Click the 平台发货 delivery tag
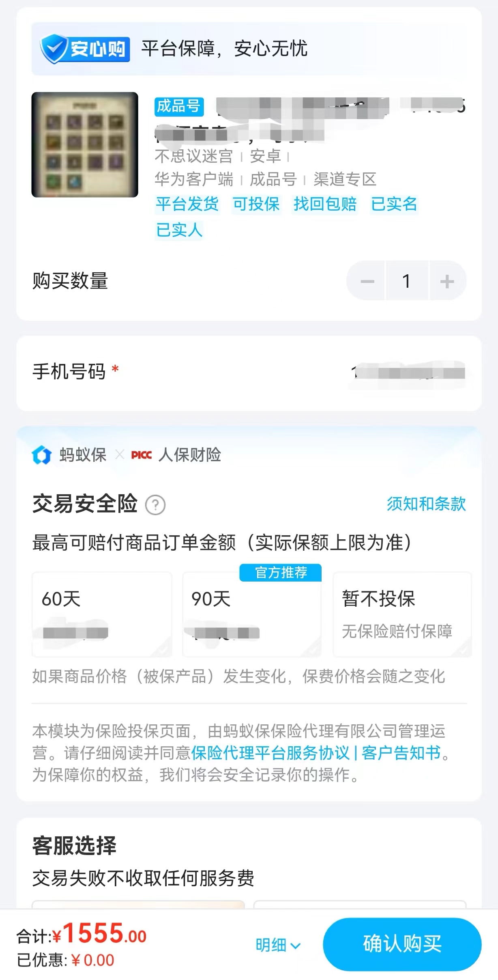Image resolution: width=498 pixels, height=980 pixels. pos(187,204)
